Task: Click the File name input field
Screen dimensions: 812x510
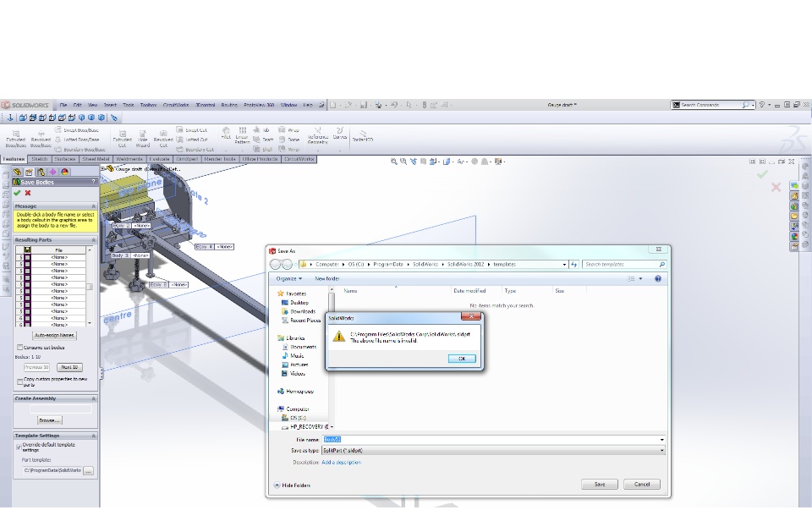Action: 491,440
